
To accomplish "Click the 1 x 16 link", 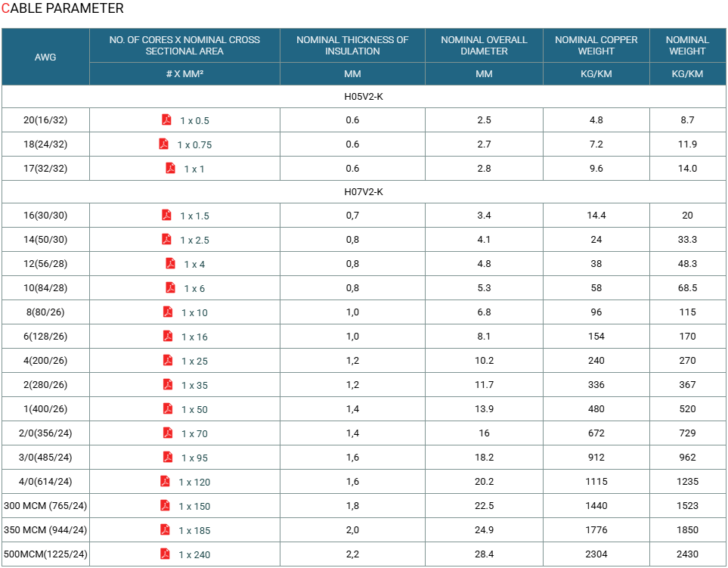I will click(x=194, y=337).
